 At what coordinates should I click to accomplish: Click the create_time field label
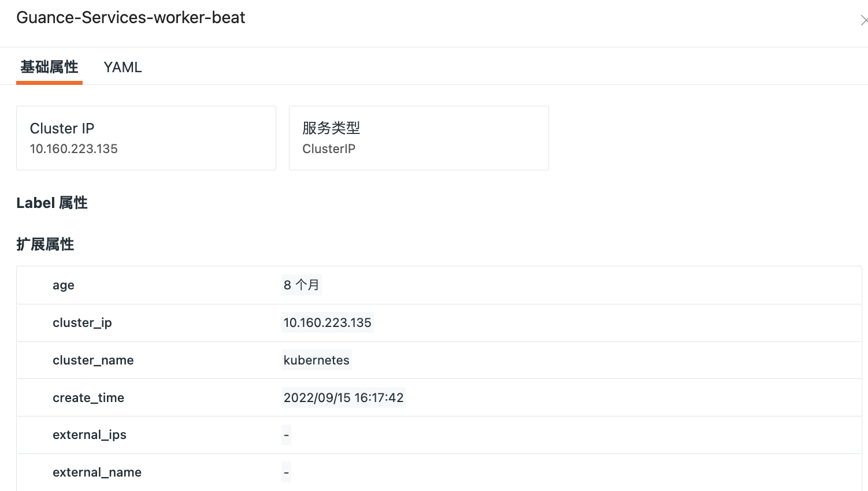click(88, 398)
